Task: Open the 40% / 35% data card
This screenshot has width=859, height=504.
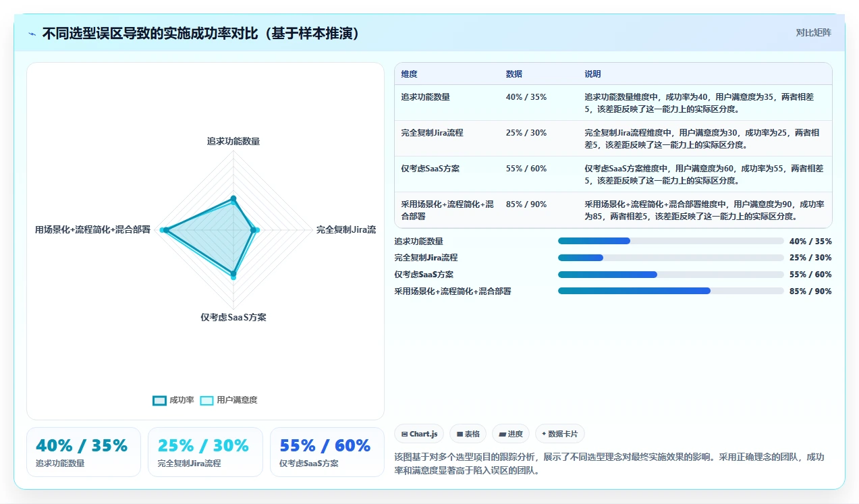Action: 84,452
